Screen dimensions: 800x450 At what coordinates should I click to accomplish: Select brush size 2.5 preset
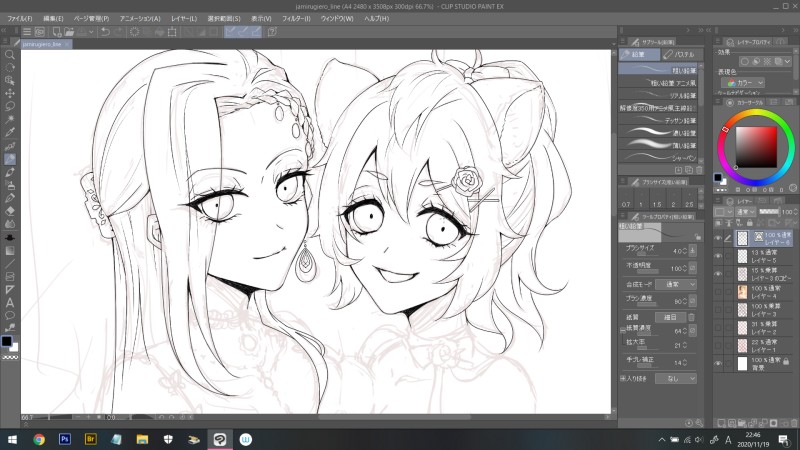click(x=689, y=199)
